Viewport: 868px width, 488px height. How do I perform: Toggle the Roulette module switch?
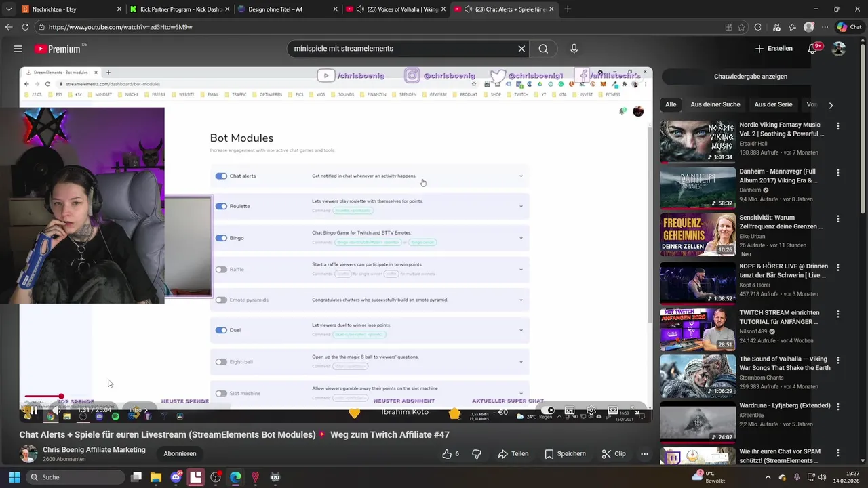(x=221, y=206)
